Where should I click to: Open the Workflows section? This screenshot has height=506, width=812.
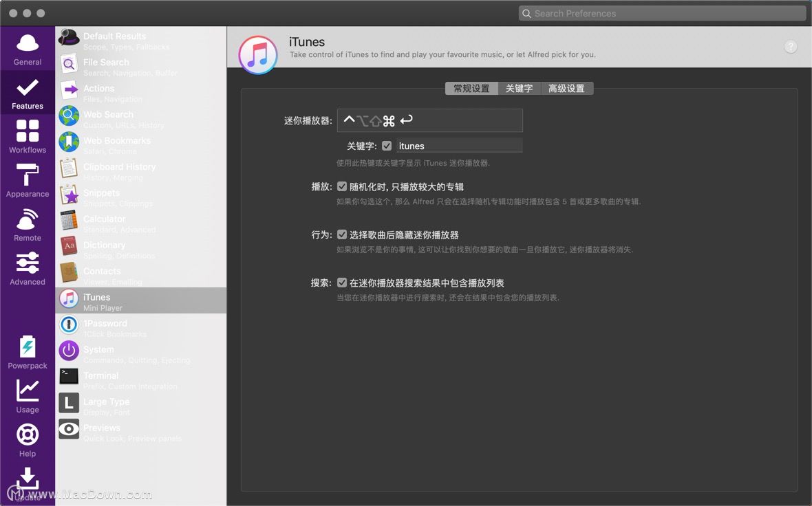pos(28,137)
